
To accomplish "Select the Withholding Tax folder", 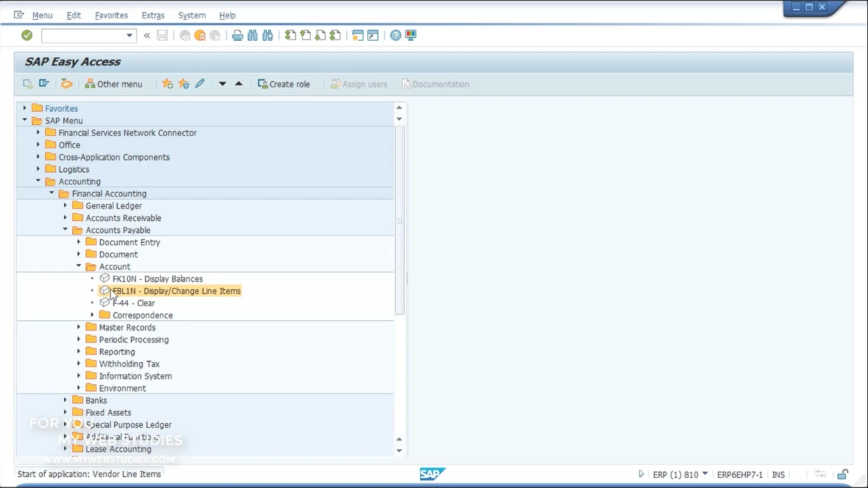I will tap(129, 364).
